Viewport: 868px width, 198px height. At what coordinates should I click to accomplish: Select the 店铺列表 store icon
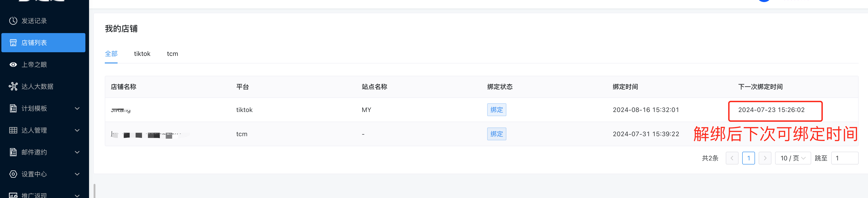[13, 43]
